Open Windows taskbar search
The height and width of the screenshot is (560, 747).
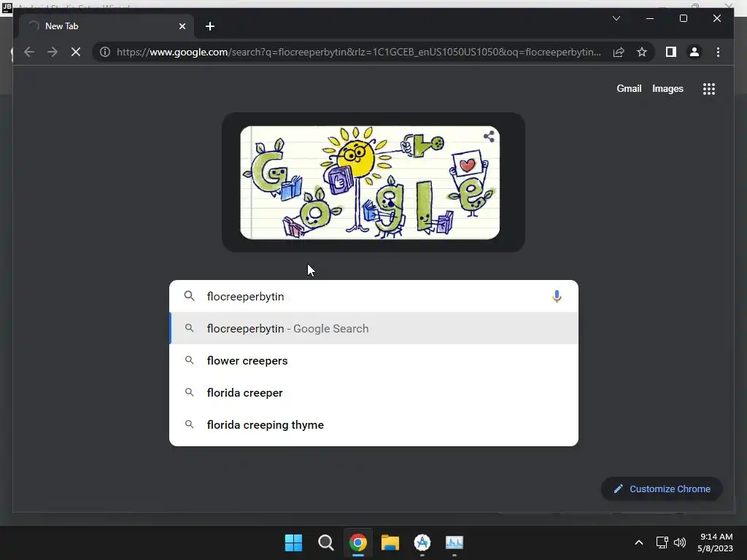point(326,542)
